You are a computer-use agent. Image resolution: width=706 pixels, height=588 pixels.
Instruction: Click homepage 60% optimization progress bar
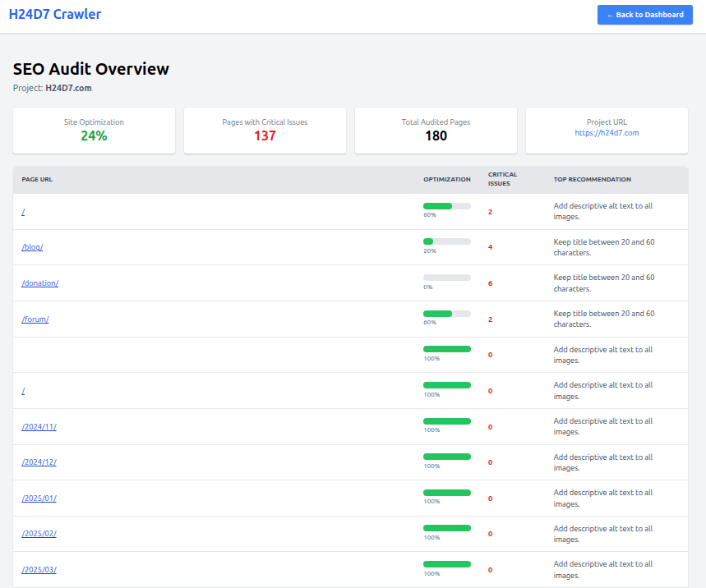446,205
